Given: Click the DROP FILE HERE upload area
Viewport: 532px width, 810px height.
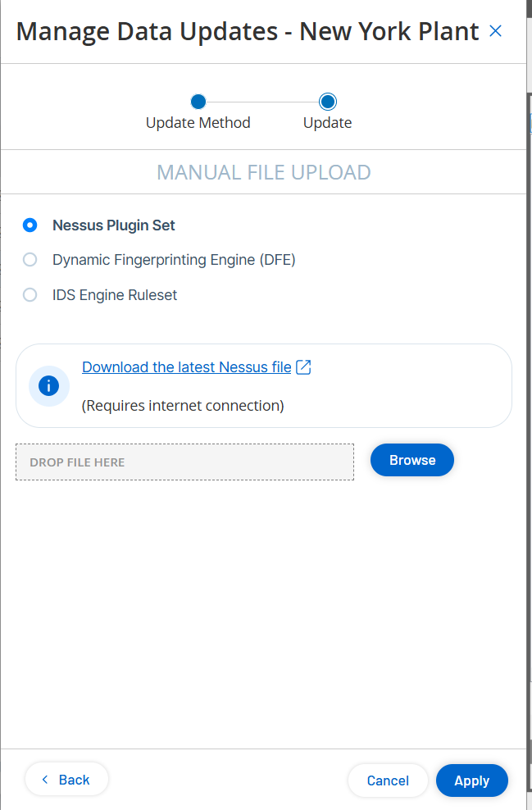Looking at the screenshot, I should click(x=184, y=462).
